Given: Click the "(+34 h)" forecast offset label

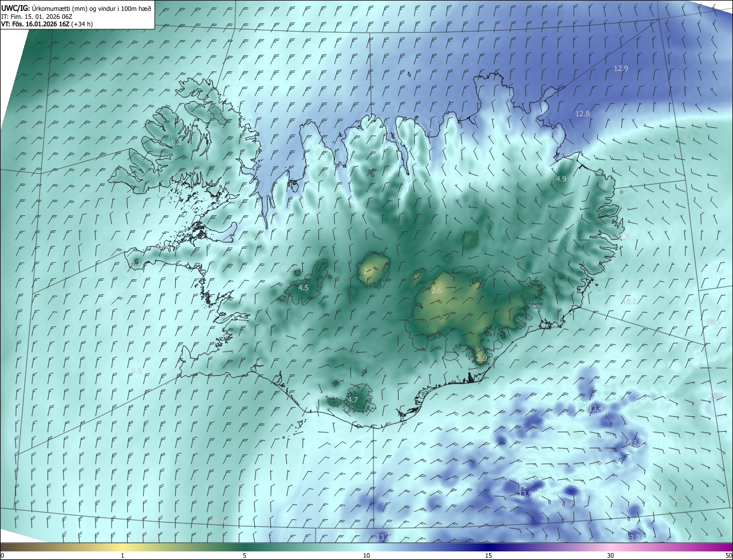Looking at the screenshot, I should tap(82, 24).
